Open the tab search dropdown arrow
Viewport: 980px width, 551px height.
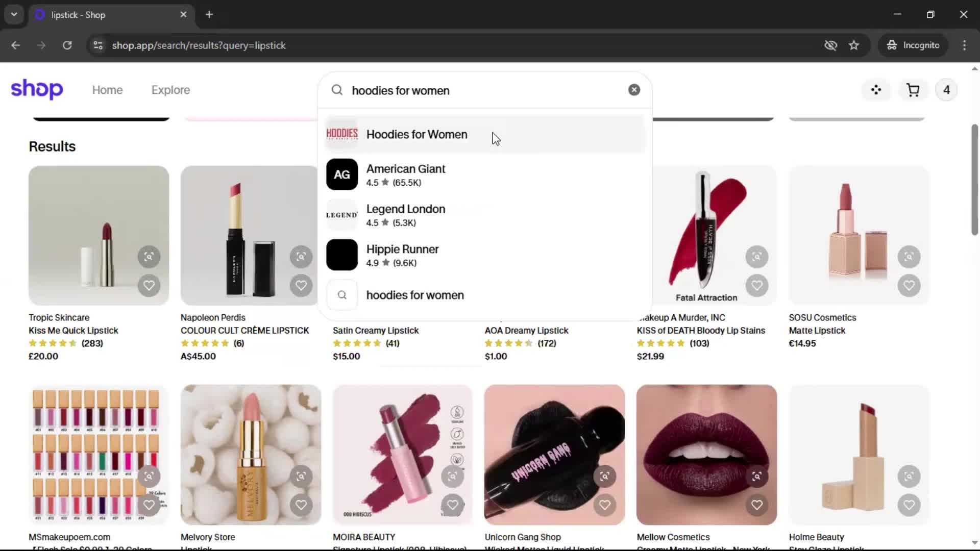point(14,15)
